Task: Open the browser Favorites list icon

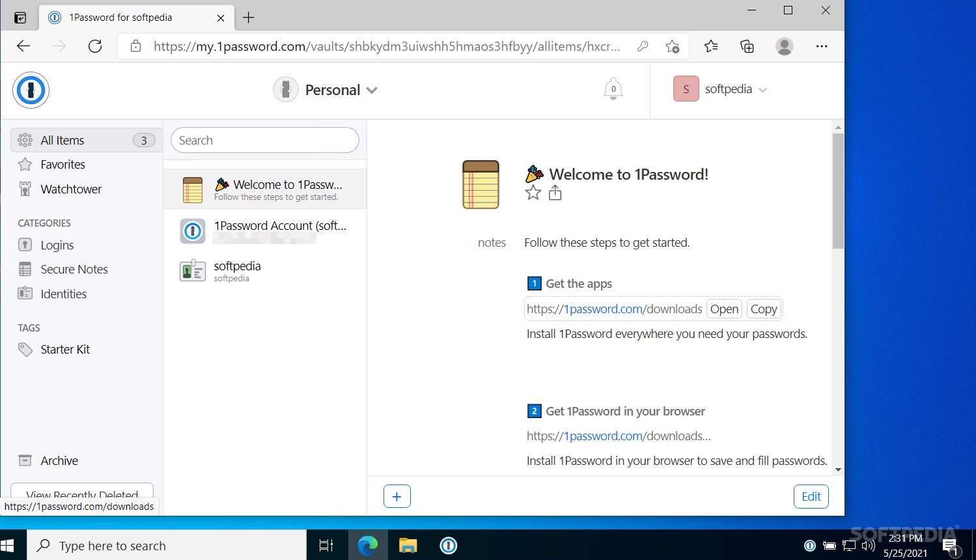Action: 711,46
